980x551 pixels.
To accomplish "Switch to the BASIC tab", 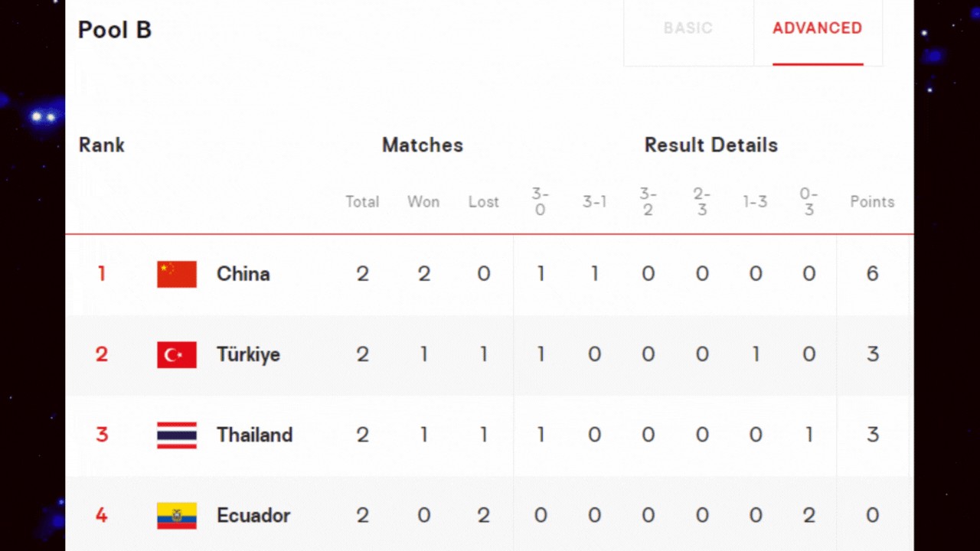I will point(688,28).
